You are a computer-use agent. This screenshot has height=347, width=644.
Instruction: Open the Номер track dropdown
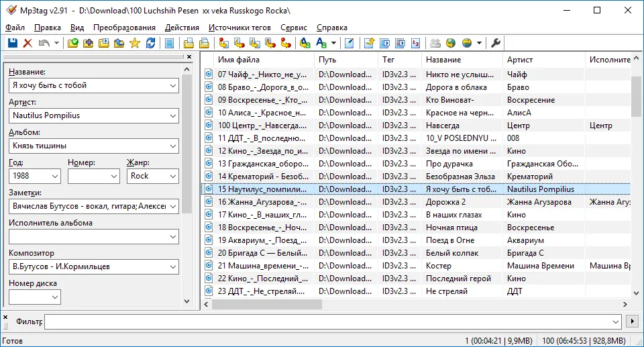click(114, 177)
